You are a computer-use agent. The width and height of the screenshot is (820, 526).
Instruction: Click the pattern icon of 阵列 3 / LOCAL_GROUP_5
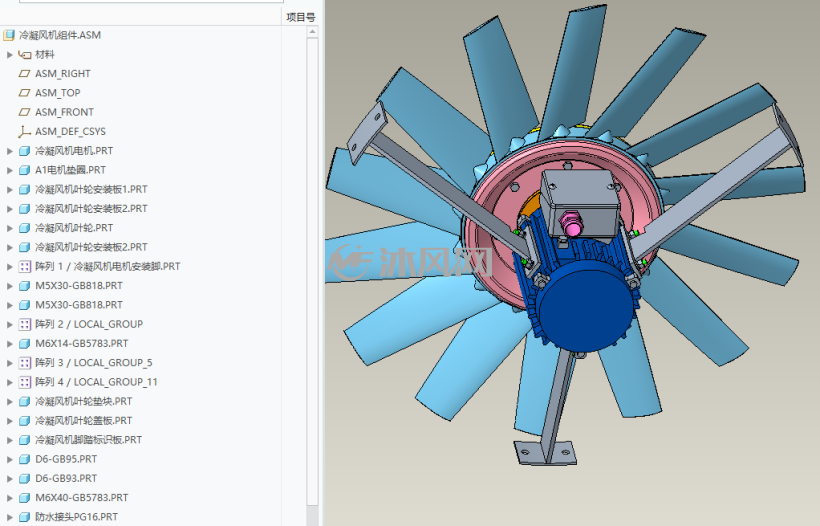25,363
